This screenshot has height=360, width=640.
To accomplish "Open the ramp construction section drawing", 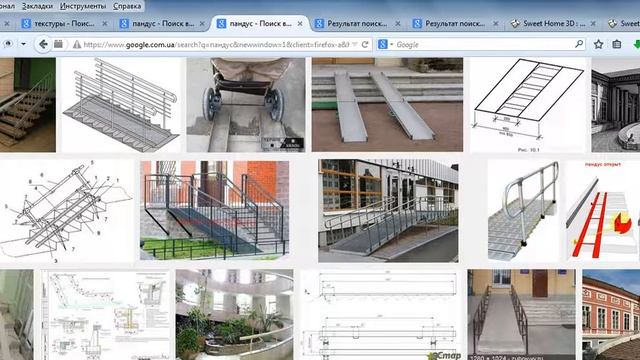I will point(106,314).
